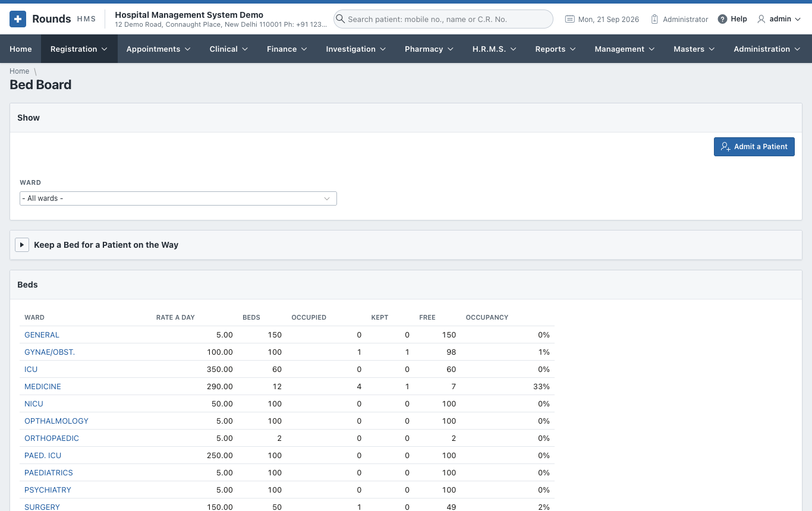Click the 98 free beds for GYNAE/OBST.
Screen dimensions: 812x511
click(x=451, y=352)
